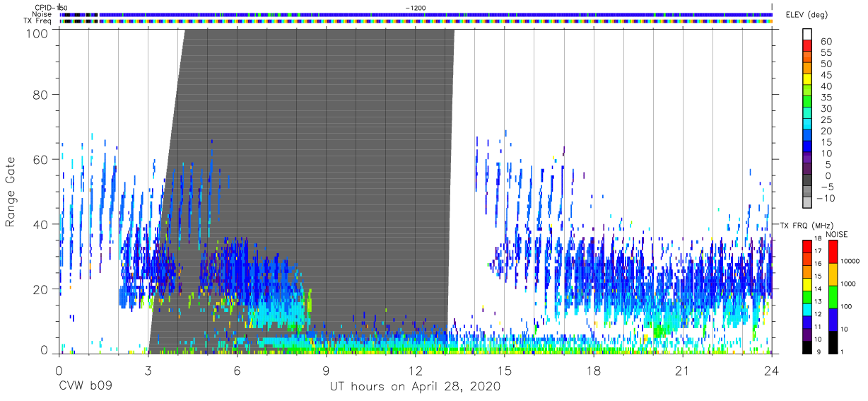Click the 18 tick on the UT hours axis
The height and width of the screenshot is (401, 868).
(x=594, y=371)
